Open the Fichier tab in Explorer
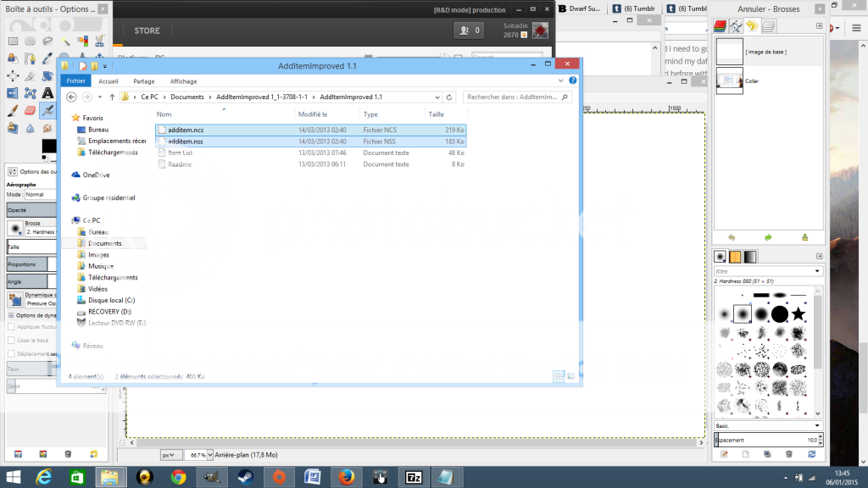868x488 pixels. 76,81
